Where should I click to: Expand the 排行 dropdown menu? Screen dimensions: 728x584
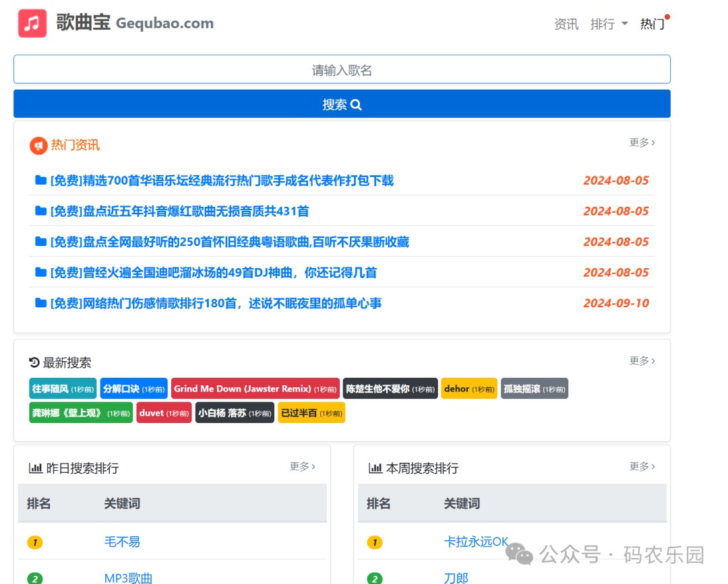click(609, 24)
